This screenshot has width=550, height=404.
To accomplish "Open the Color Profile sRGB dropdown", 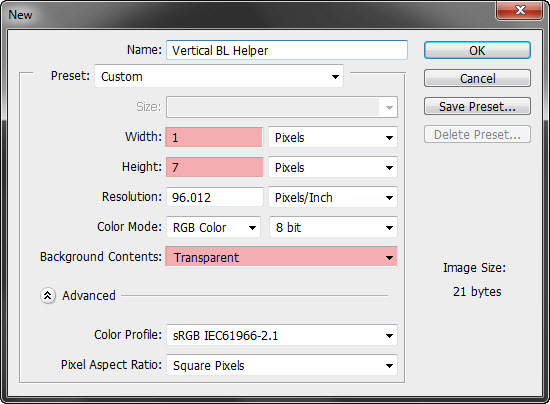I will (282, 336).
